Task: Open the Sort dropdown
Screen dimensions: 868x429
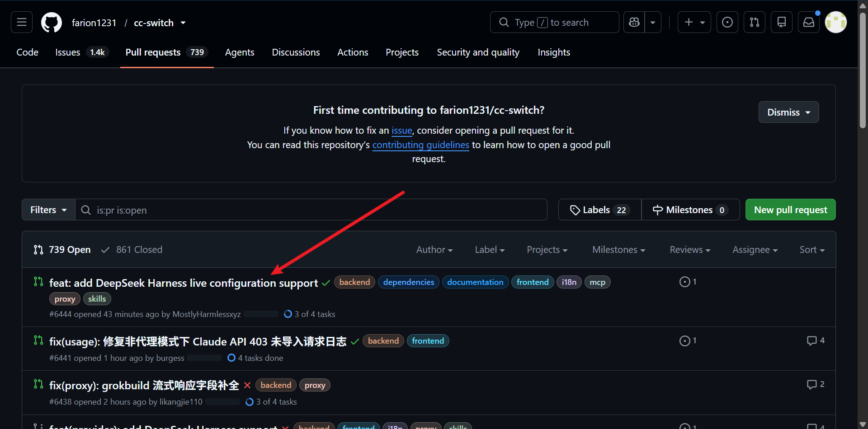Action: pos(812,250)
